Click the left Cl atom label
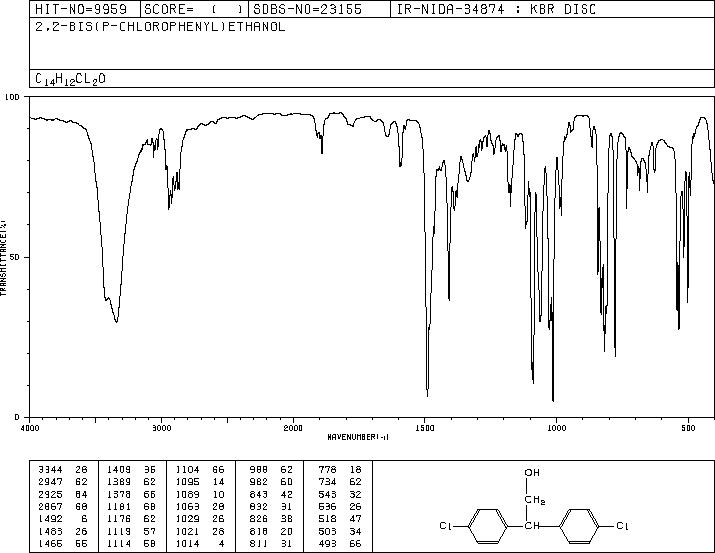 click(x=446, y=526)
